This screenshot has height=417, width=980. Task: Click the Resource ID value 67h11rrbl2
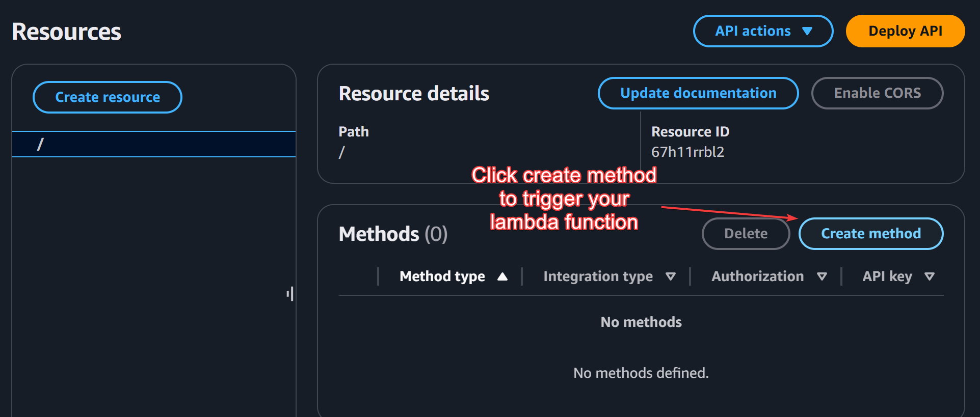point(687,152)
